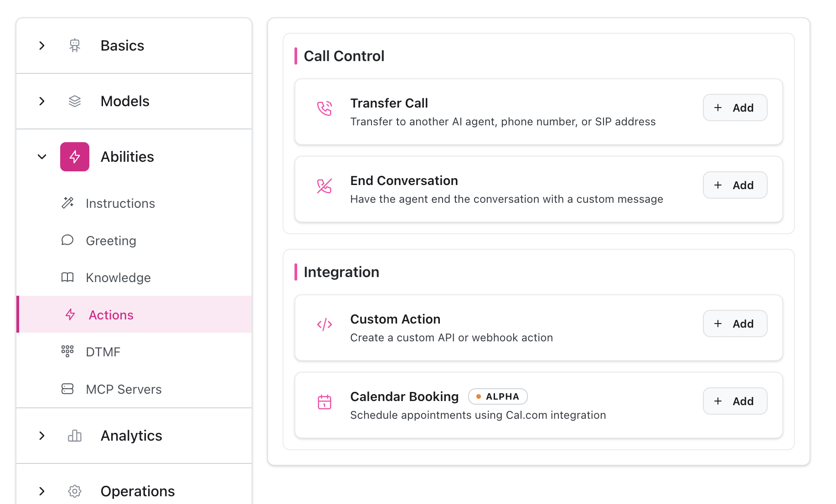Click the Analytics bar chart icon
Viewport: 836px width, 504px height.
(75, 436)
